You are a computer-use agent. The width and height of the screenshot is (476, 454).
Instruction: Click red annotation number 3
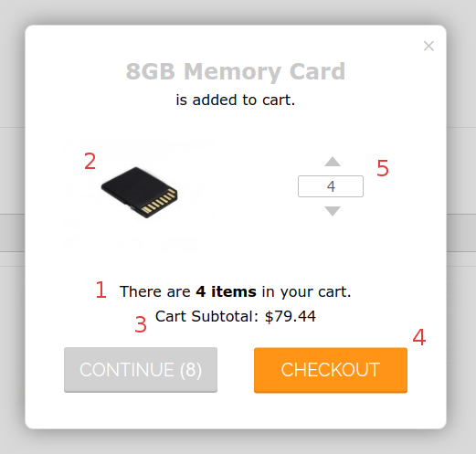click(x=141, y=324)
